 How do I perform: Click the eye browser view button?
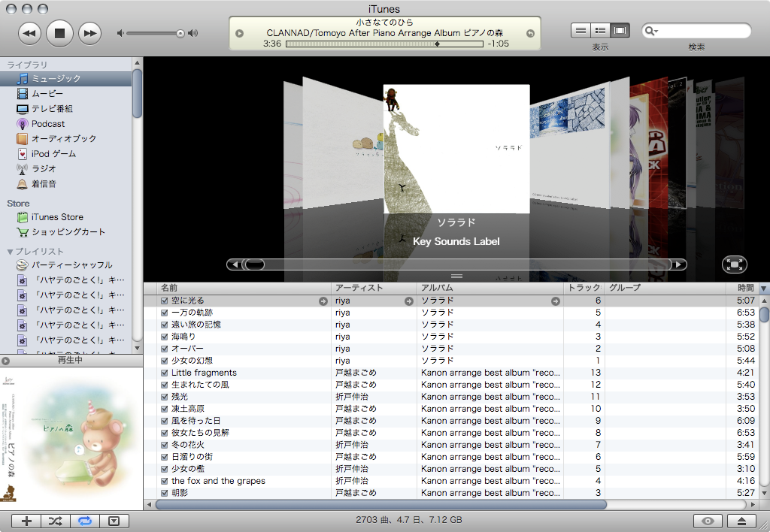coord(708,521)
